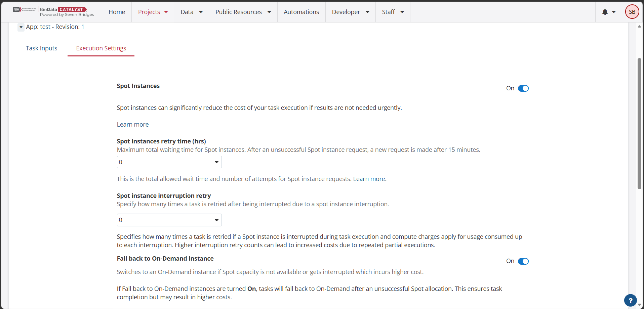This screenshot has height=309, width=644.
Task: Open Spot instance interruption retry dropdown
Action: 169,220
